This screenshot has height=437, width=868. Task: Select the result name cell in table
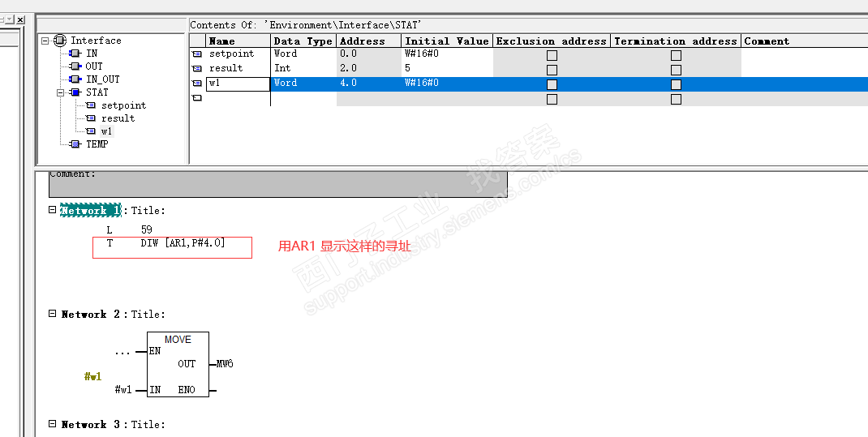click(238, 68)
